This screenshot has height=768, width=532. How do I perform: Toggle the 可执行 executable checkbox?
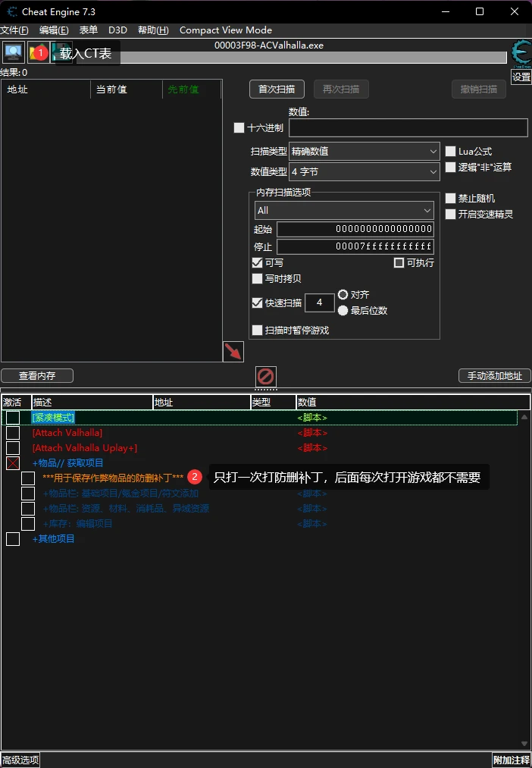399,263
